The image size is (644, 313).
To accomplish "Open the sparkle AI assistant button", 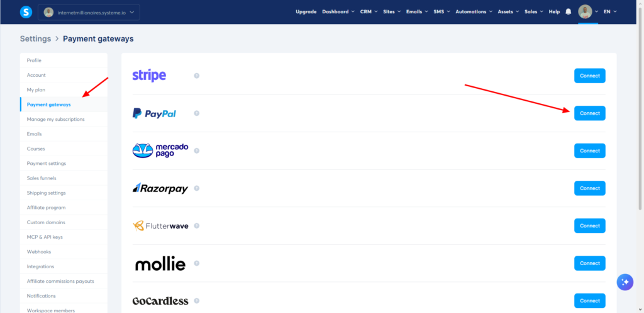I will 625,282.
